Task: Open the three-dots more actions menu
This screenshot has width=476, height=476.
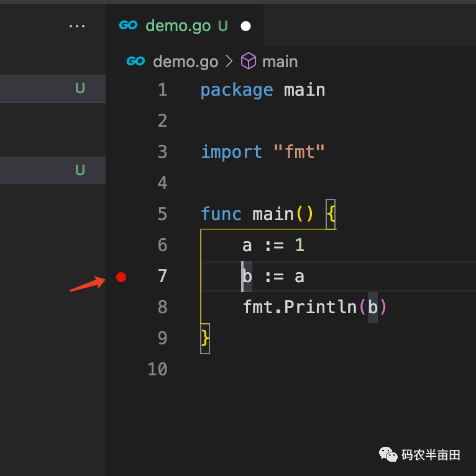Action: click(x=77, y=26)
